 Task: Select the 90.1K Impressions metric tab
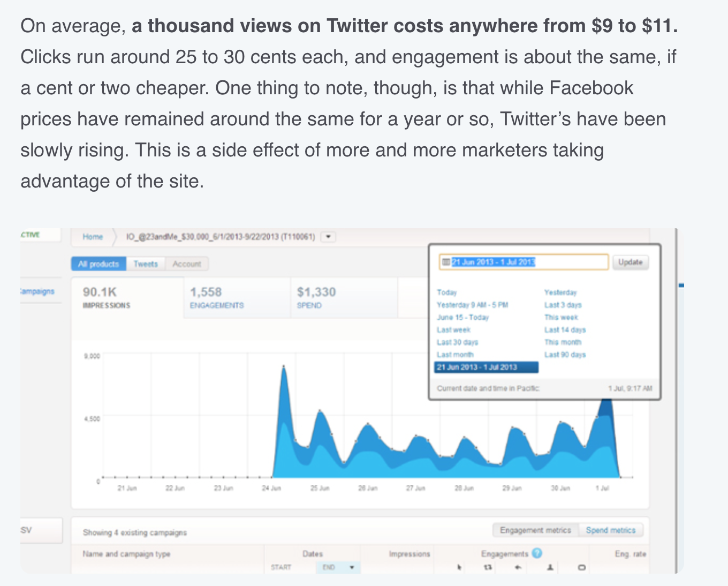tap(127, 298)
